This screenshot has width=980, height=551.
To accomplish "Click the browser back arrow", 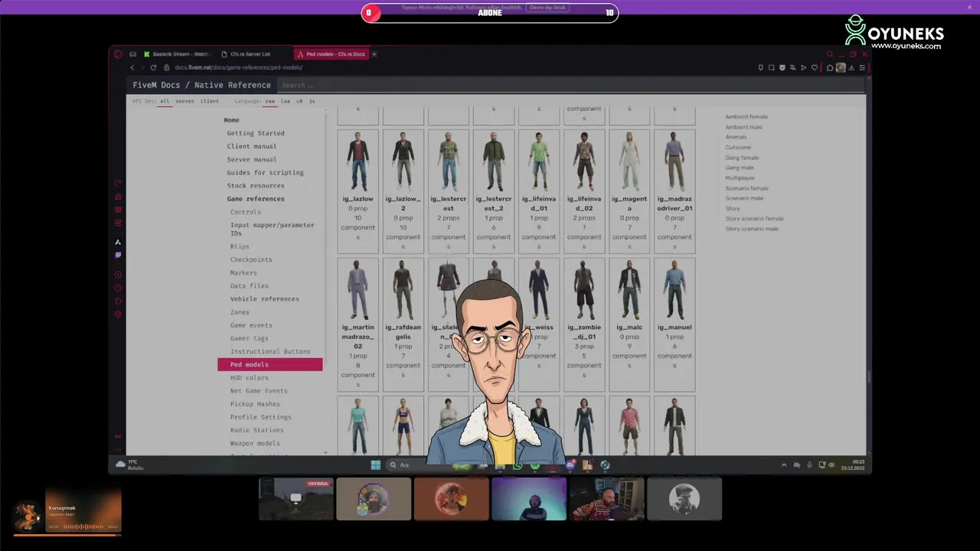I will [132, 67].
